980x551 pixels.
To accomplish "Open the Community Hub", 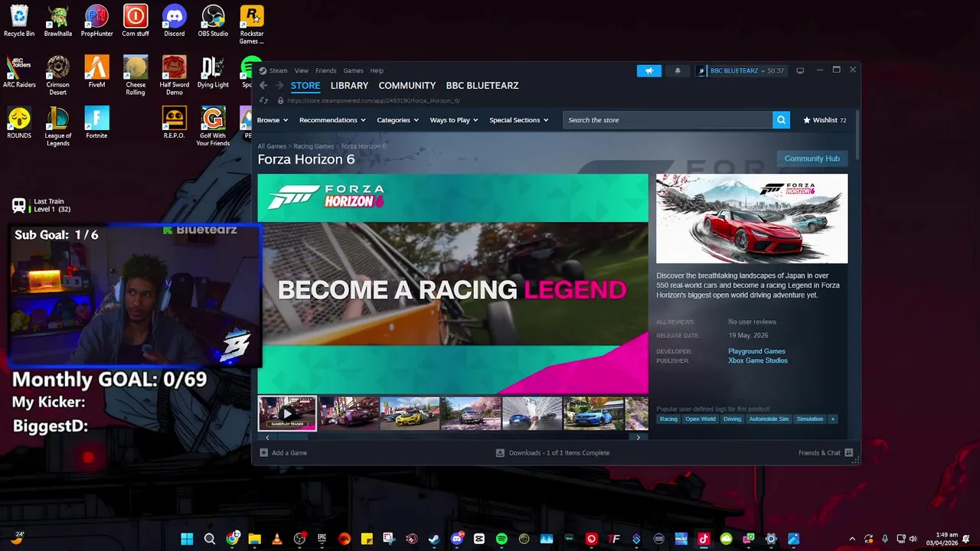I will (x=812, y=158).
